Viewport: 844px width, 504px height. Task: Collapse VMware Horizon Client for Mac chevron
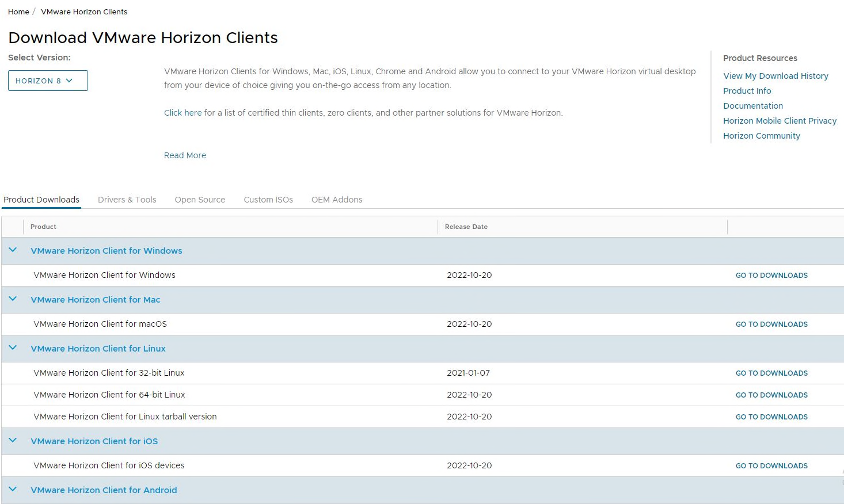13,299
